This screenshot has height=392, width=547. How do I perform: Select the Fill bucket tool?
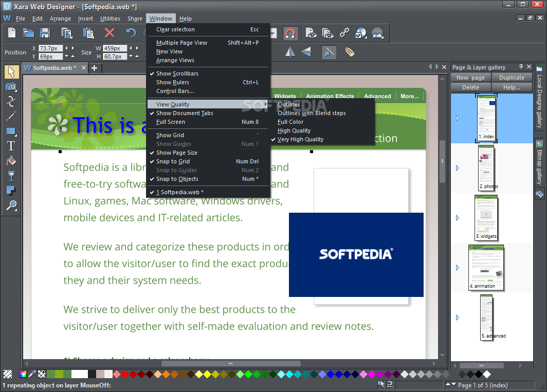[x=11, y=161]
